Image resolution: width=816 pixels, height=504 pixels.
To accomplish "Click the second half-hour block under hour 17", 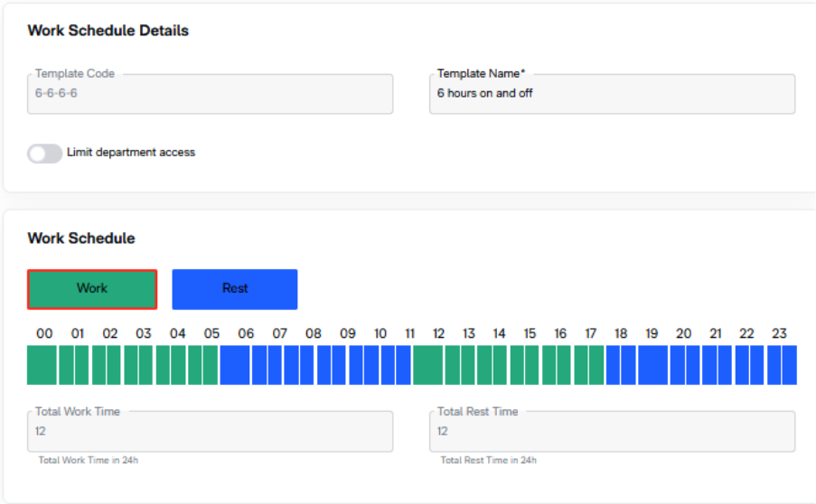I will coord(596,365).
